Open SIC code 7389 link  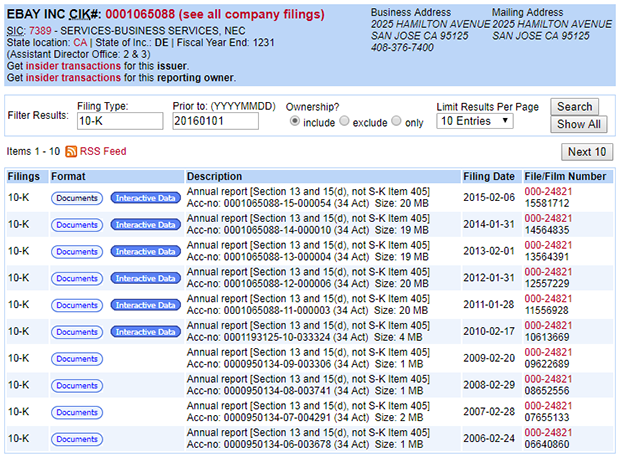point(40,31)
